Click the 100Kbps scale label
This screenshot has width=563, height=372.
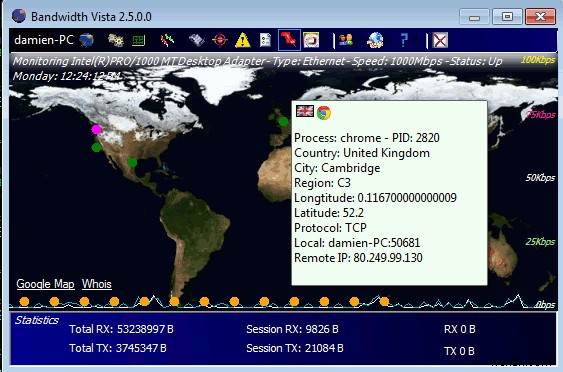[538, 60]
